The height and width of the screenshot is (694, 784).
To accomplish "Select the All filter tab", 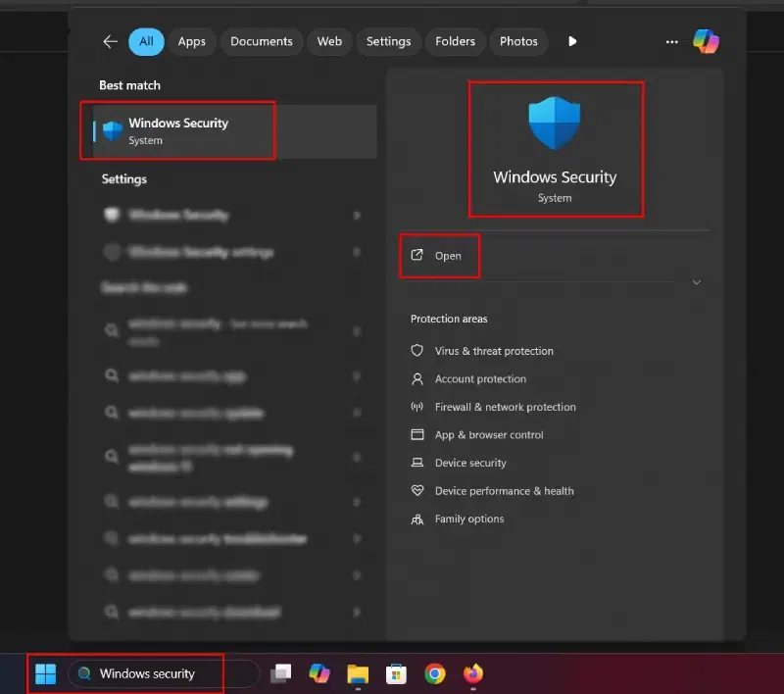I will coord(146,41).
